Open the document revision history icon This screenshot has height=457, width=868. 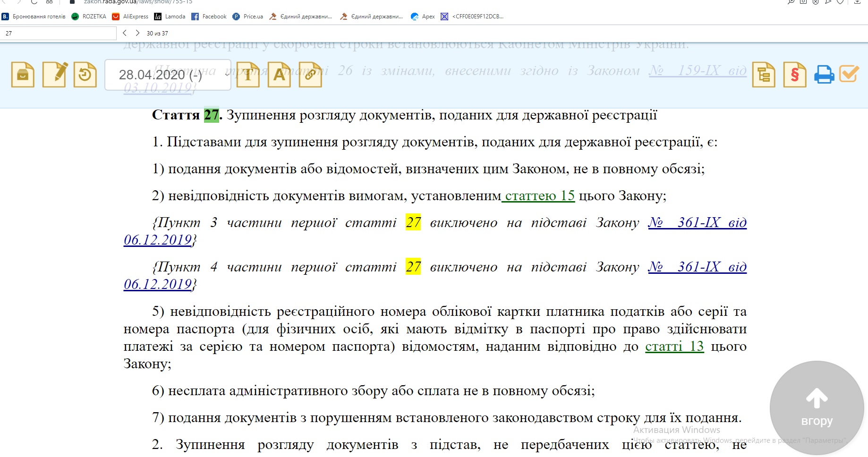(85, 75)
